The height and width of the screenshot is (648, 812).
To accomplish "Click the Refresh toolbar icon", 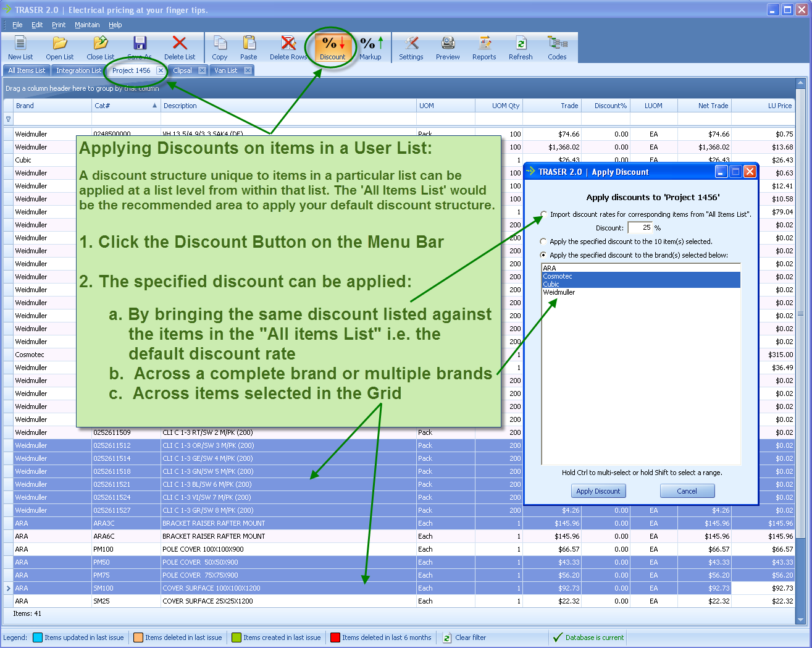I will pos(521,43).
